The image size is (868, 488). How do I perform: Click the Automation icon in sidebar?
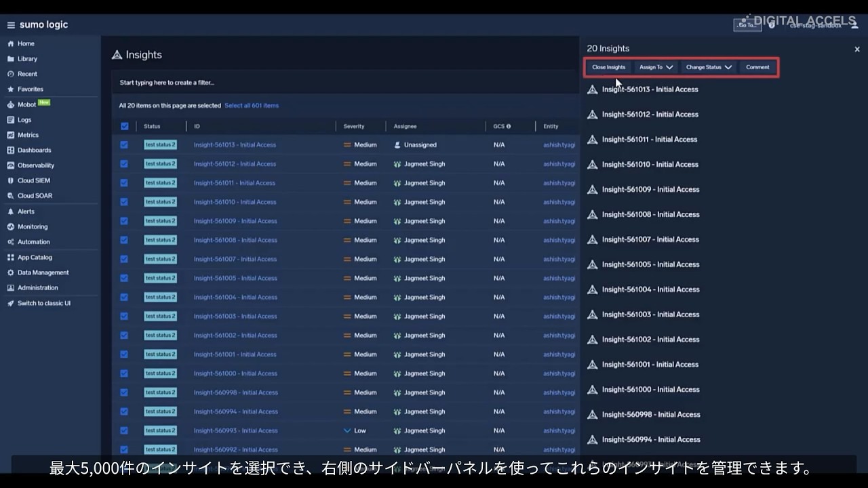(11, 242)
